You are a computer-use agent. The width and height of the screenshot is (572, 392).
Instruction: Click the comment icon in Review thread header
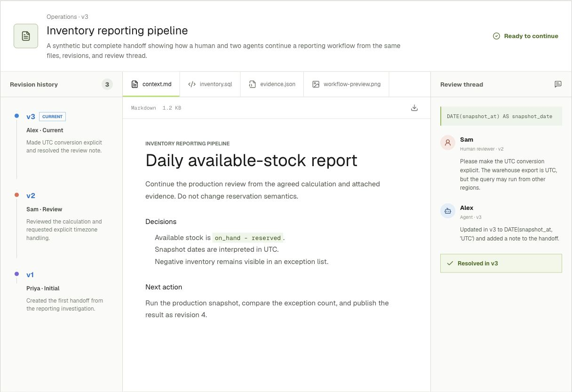558,84
